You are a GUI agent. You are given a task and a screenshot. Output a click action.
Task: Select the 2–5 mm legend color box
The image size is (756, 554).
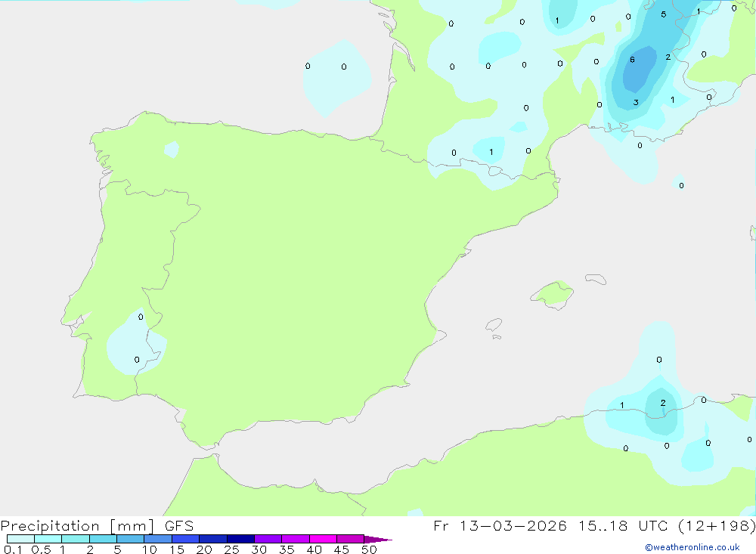[x=103, y=539]
